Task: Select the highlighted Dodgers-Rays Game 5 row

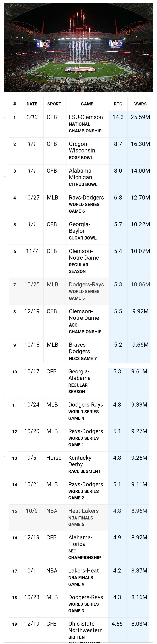Action: (x=86, y=291)
